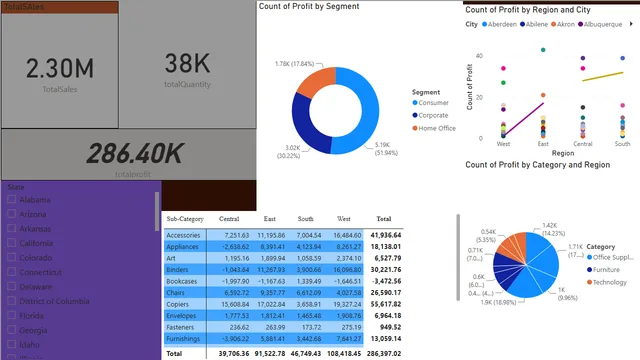This screenshot has width=640, height=360.
Task: Click the Corporate 3.02K donut label
Action: pyautogui.click(x=289, y=152)
